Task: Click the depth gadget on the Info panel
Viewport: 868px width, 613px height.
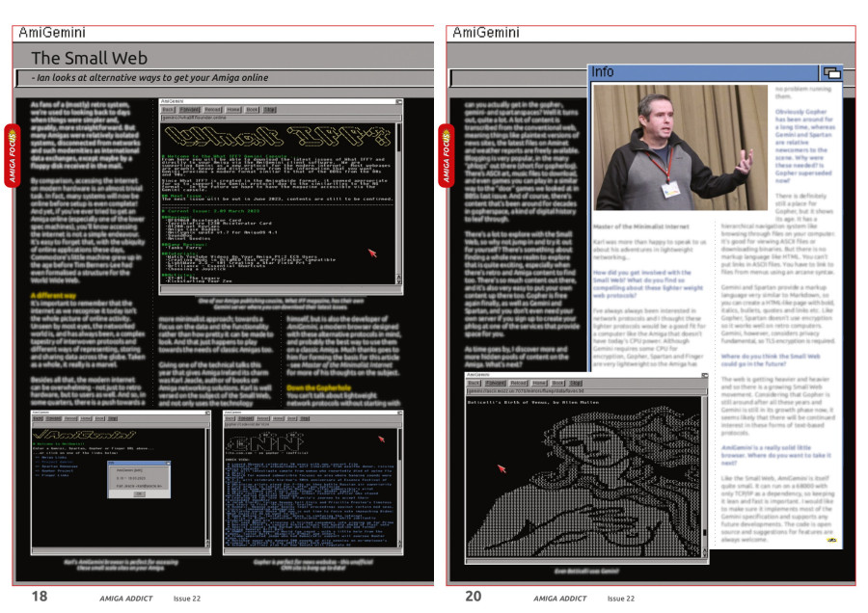Action: point(831,72)
